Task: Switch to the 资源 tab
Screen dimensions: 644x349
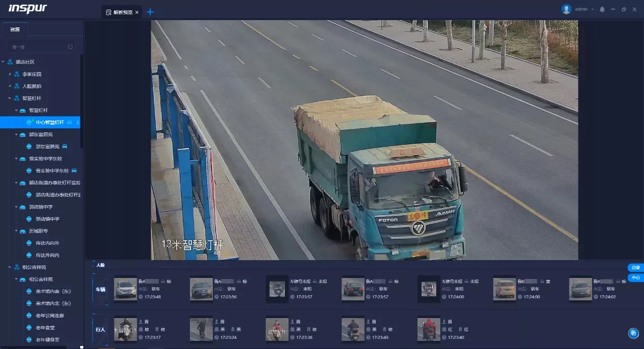Action: pos(15,29)
